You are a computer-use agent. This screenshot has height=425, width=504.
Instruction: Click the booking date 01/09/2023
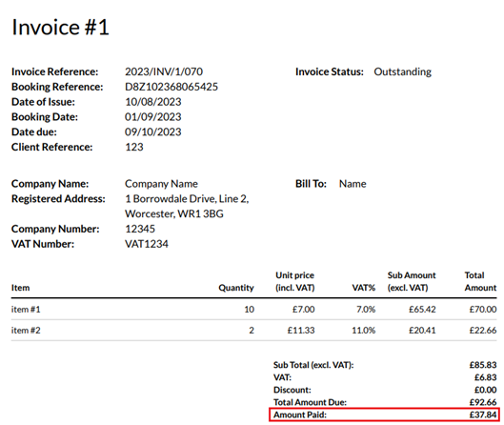pos(153,116)
